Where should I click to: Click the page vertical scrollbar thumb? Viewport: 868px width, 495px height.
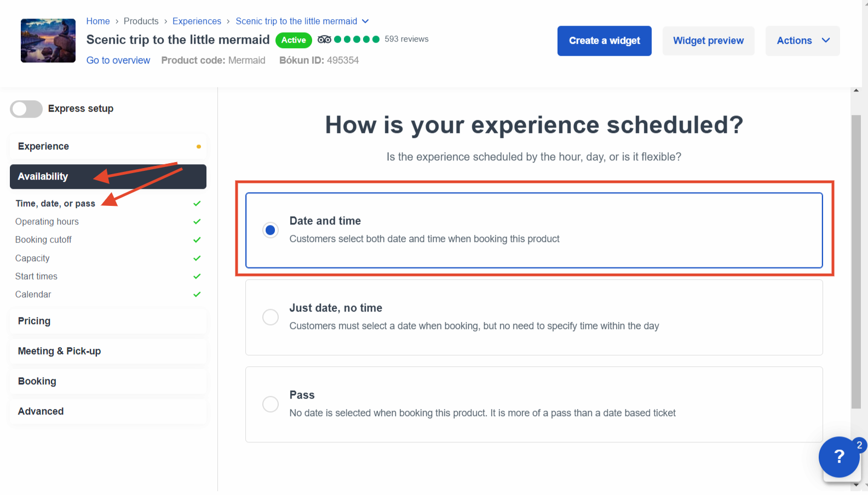pos(856,262)
